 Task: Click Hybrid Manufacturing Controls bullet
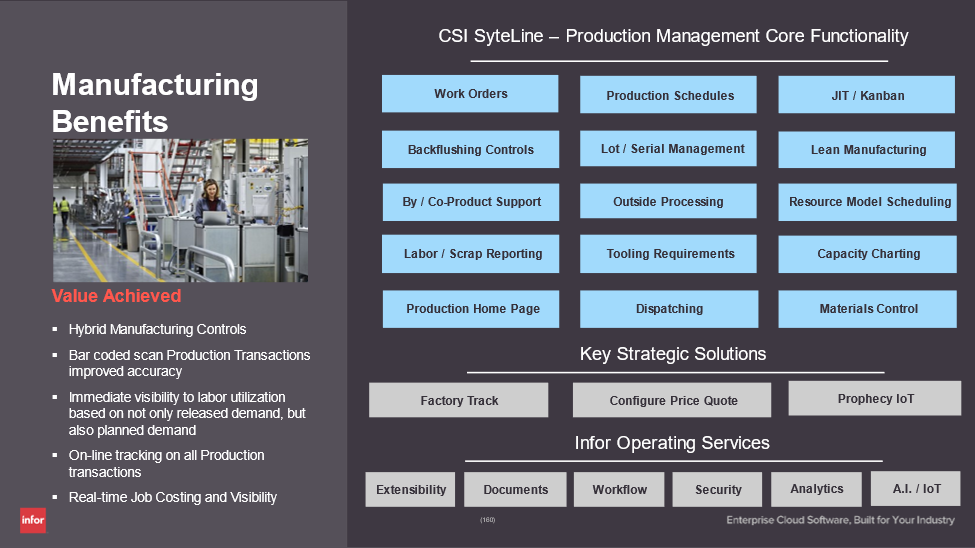(157, 329)
